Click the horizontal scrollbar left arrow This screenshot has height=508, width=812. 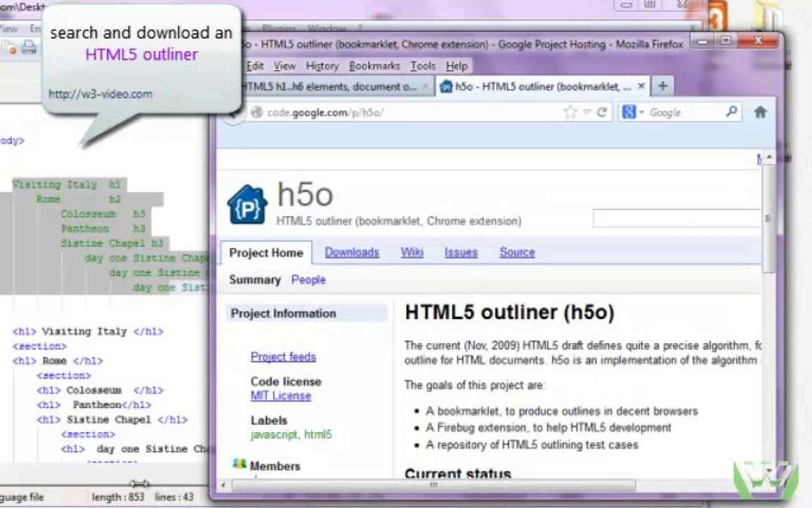pyautogui.click(x=223, y=485)
